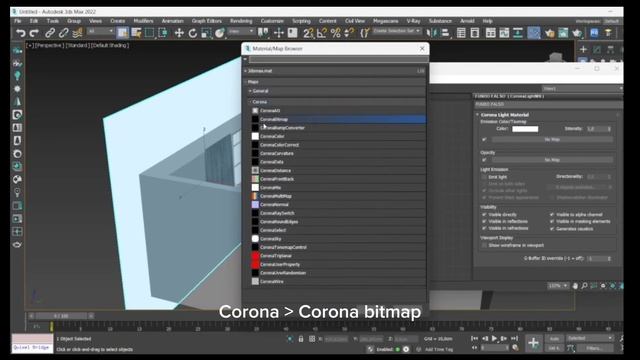
Task: Open the Create Selection Set dropdown
Action: (x=396, y=31)
